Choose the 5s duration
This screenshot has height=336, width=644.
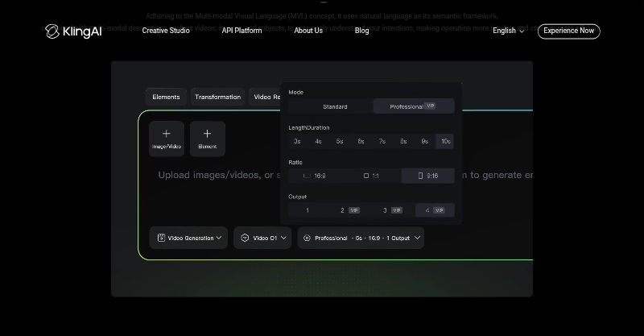pos(340,141)
